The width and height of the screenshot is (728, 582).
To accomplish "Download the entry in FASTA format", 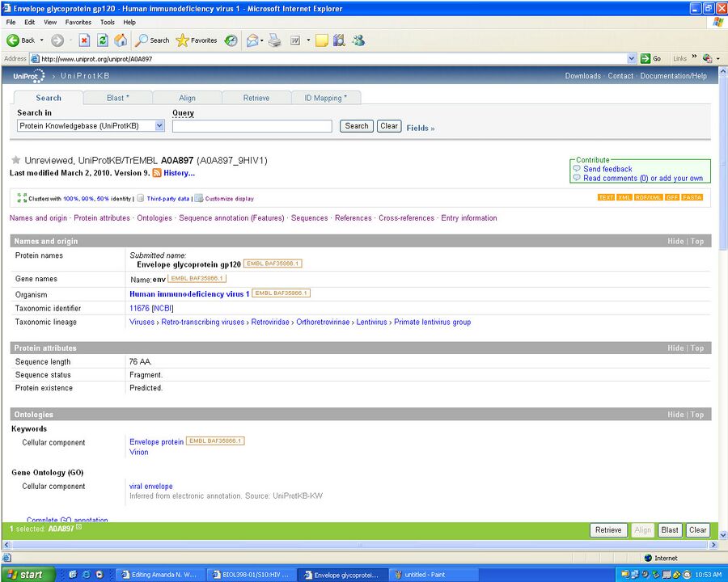I will coord(692,197).
